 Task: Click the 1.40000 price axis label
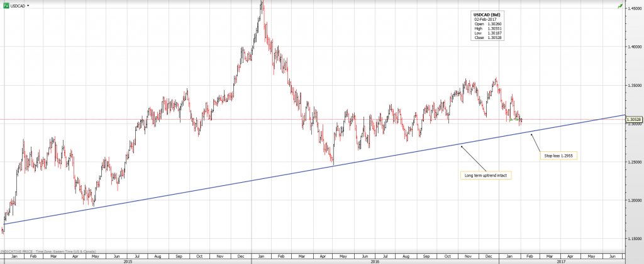tap(635, 47)
